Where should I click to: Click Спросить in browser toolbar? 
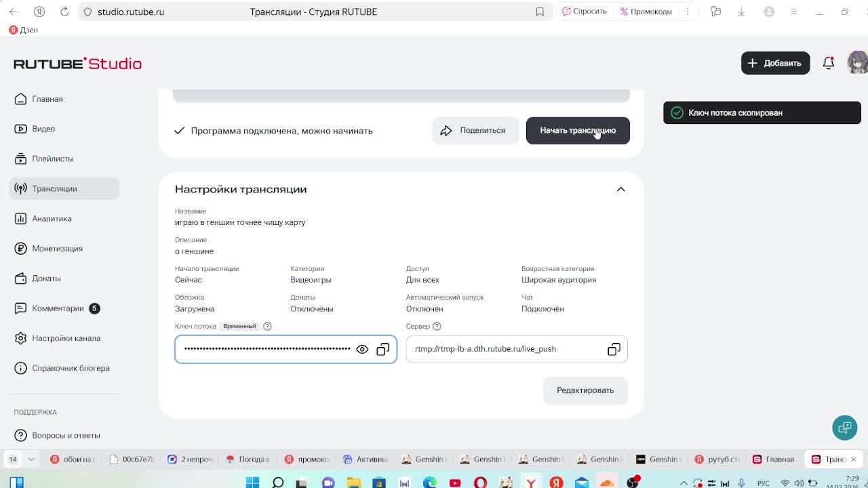585,12
